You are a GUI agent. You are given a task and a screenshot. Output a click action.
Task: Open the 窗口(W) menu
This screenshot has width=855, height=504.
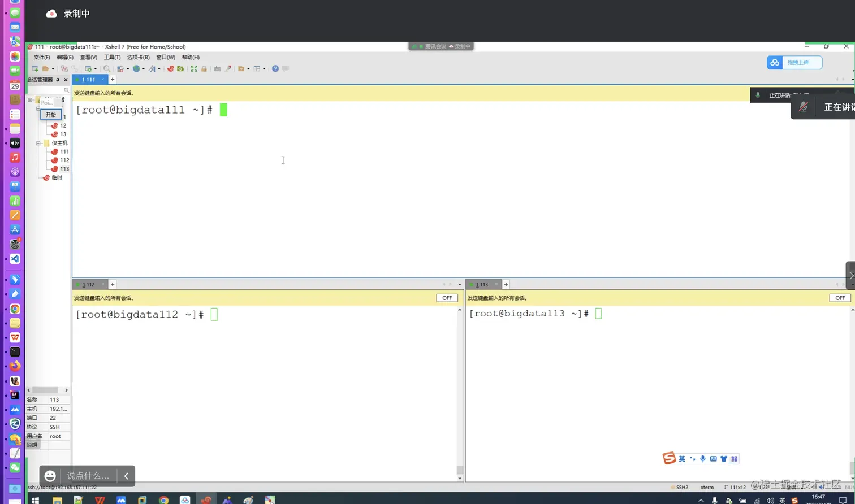166,57
